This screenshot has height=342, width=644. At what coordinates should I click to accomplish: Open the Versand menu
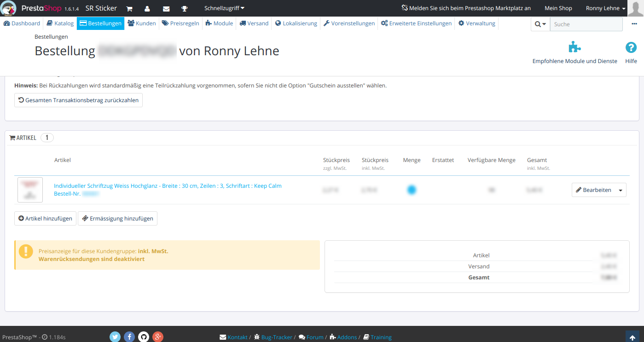(x=254, y=23)
